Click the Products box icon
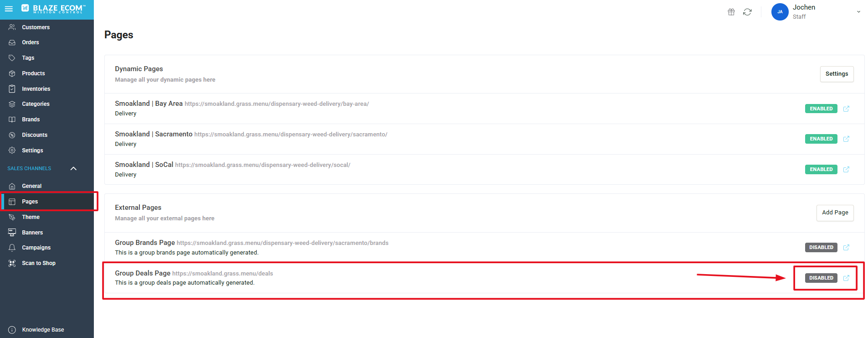Image resolution: width=868 pixels, height=338 pixels. [12, 73]
